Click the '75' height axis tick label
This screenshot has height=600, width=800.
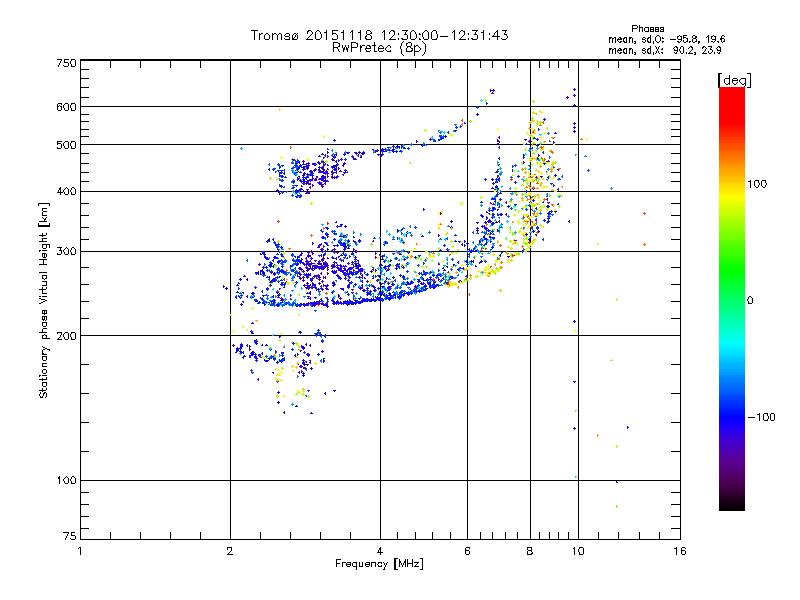point(70,536)
